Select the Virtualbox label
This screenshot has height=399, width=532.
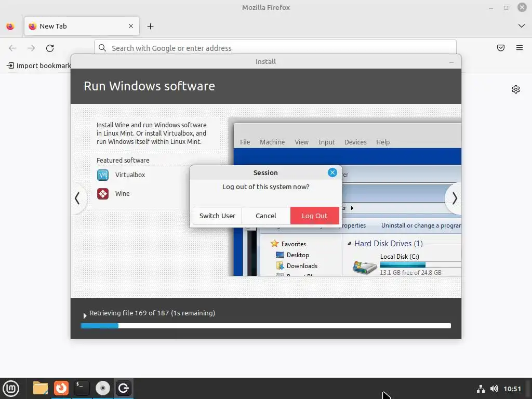(x=130, y=175)
